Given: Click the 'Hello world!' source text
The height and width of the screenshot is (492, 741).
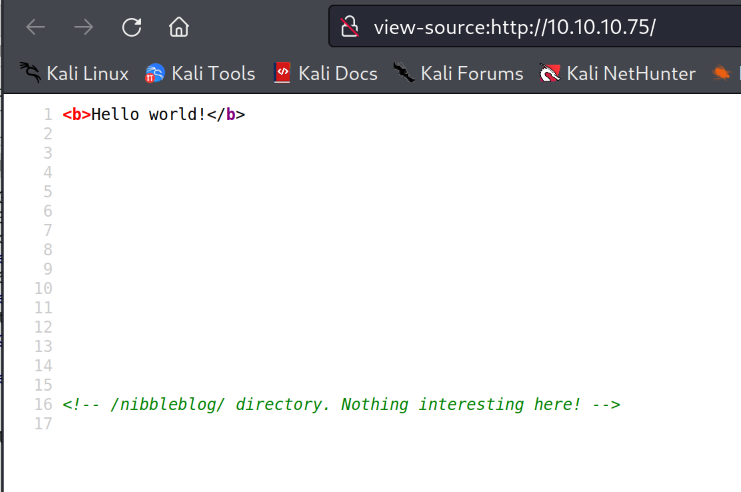Looking at the screenshot, I should click(x=149, y=114).
